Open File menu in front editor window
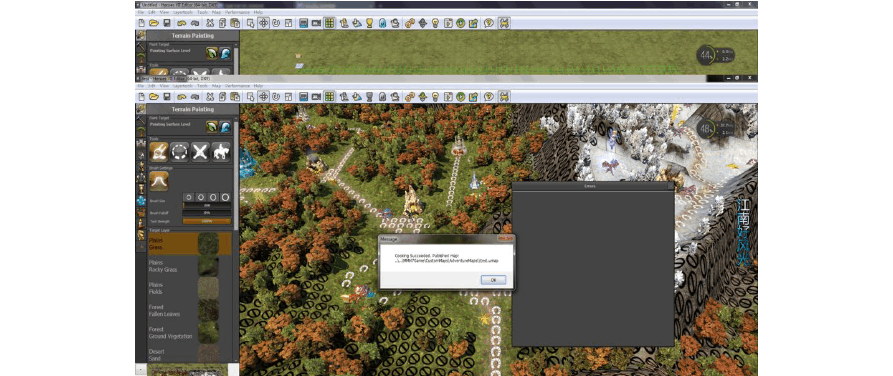Viewport: 893px width, 376px height. [x=140, y=86]
